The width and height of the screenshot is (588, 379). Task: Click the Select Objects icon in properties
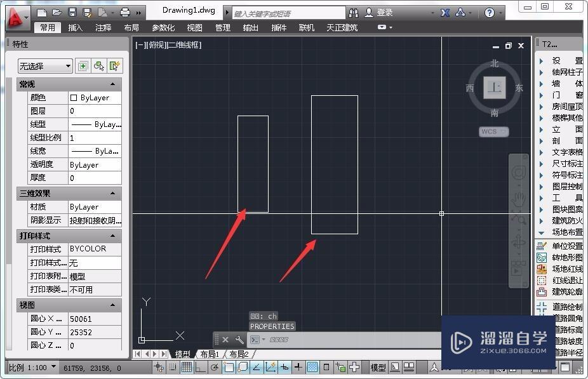[x=99, y=67]
